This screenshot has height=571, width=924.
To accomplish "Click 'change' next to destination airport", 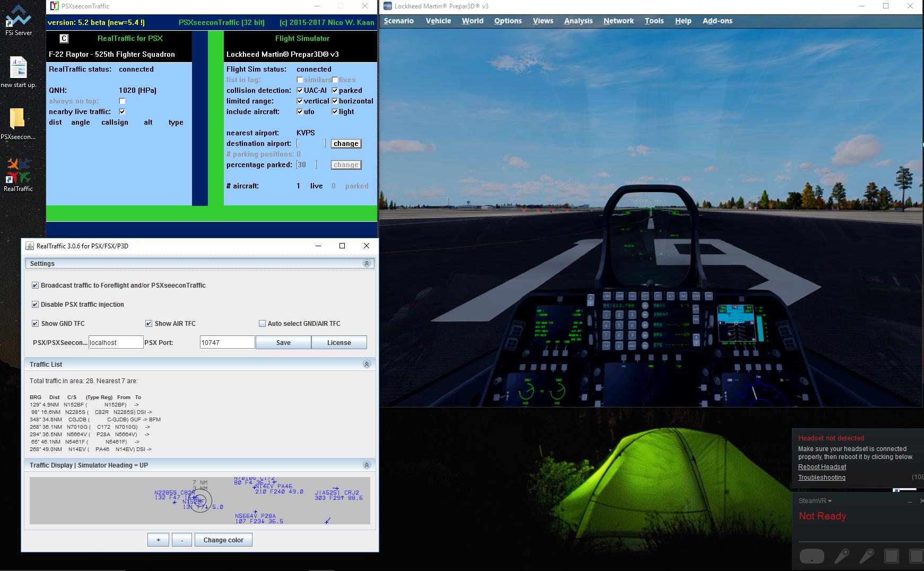I will pyautogui.click(x=346, y=144).
